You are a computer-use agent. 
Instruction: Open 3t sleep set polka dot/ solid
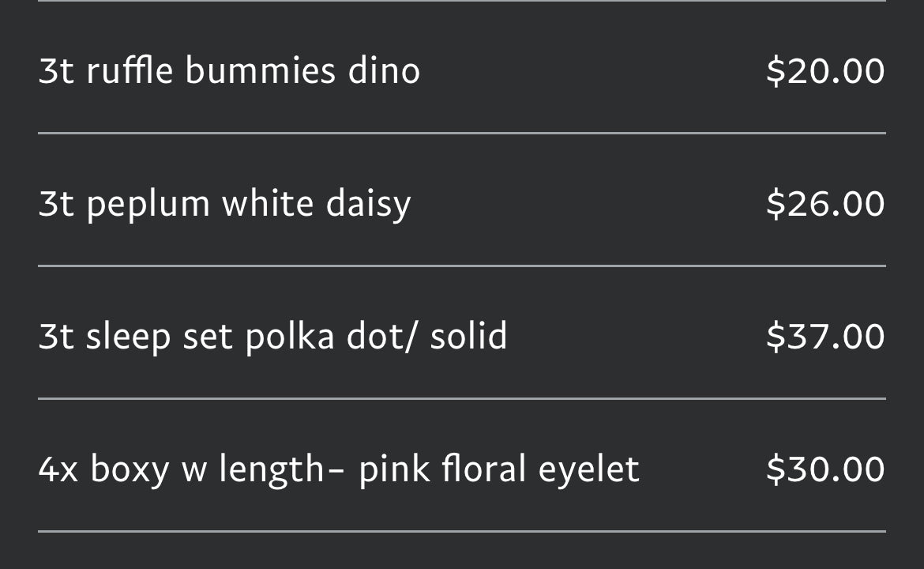point(272,337)
